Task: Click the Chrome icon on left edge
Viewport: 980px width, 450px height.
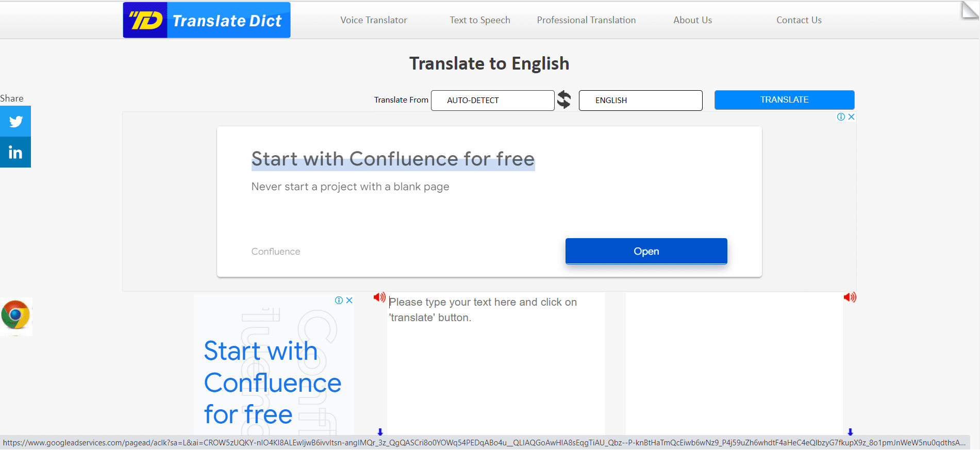Action: (x=15, y=315)
